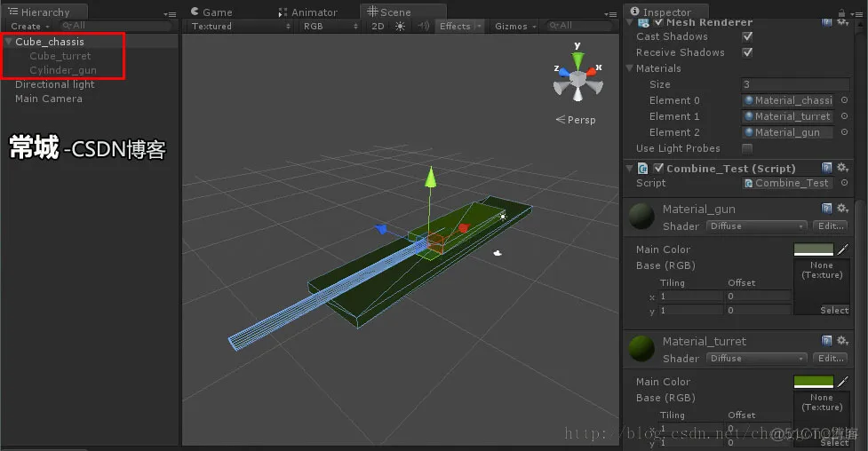Click the green Y axis gizmo cone
Screen dimensions: 868x451
pos(577,59)
